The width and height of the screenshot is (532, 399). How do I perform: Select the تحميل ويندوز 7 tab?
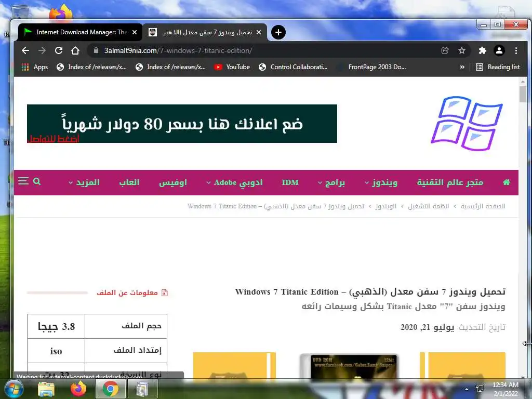point(204,32)
